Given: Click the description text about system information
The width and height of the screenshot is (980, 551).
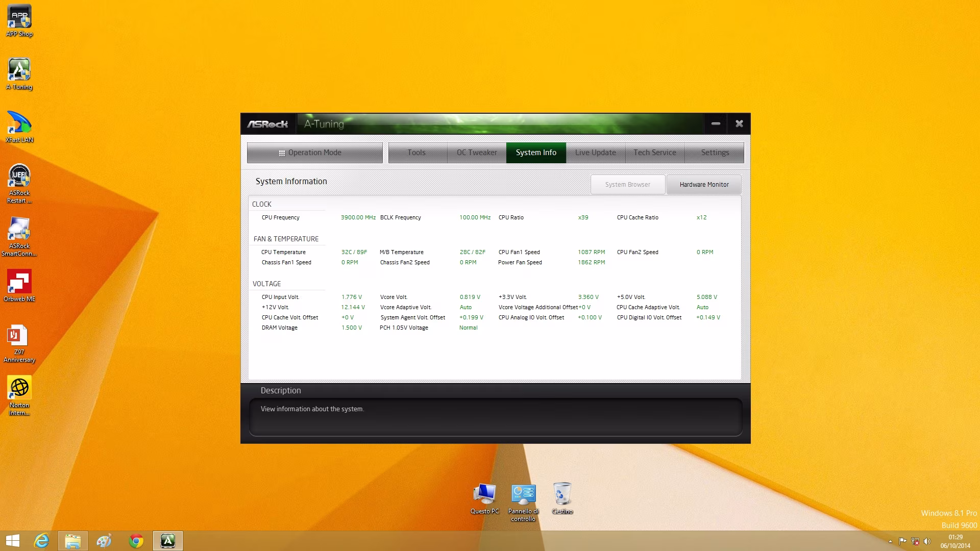Looking at the screenshot, I should click(312, 409).
